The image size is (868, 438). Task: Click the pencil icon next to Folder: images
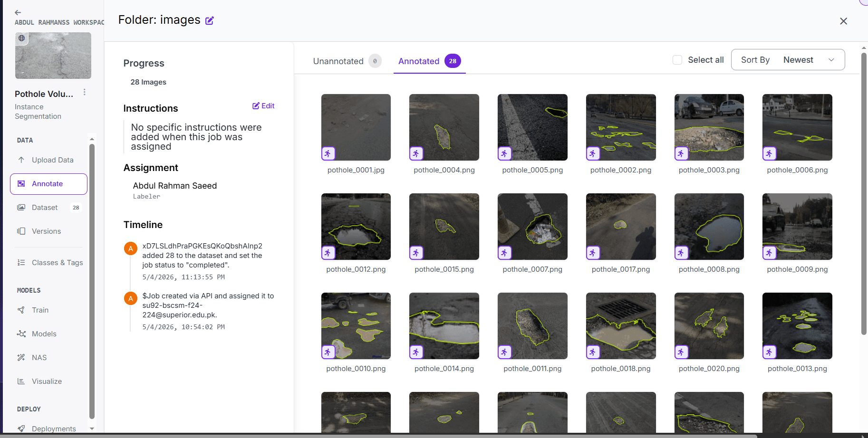pyautogui.click(x=210, y=20)
